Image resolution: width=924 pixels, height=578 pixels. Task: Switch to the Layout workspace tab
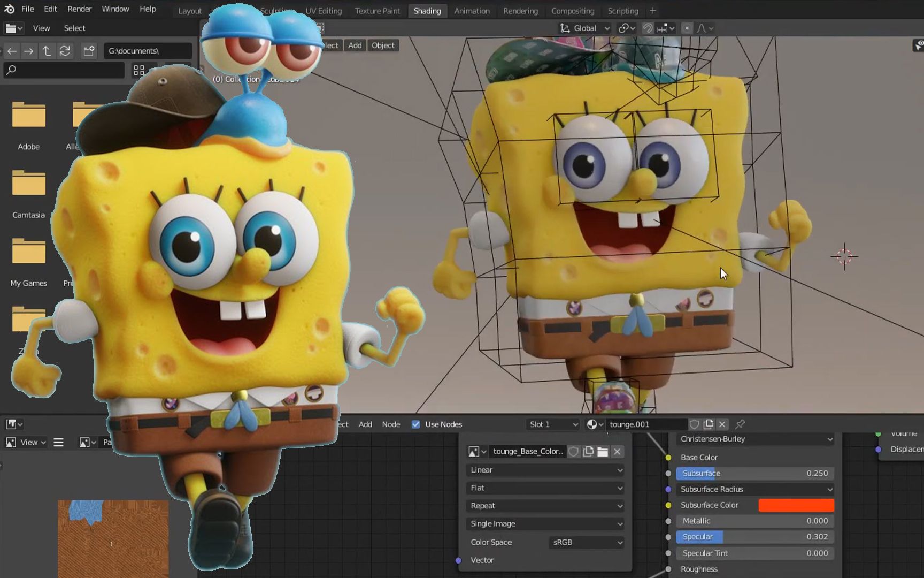coord(190,11)
